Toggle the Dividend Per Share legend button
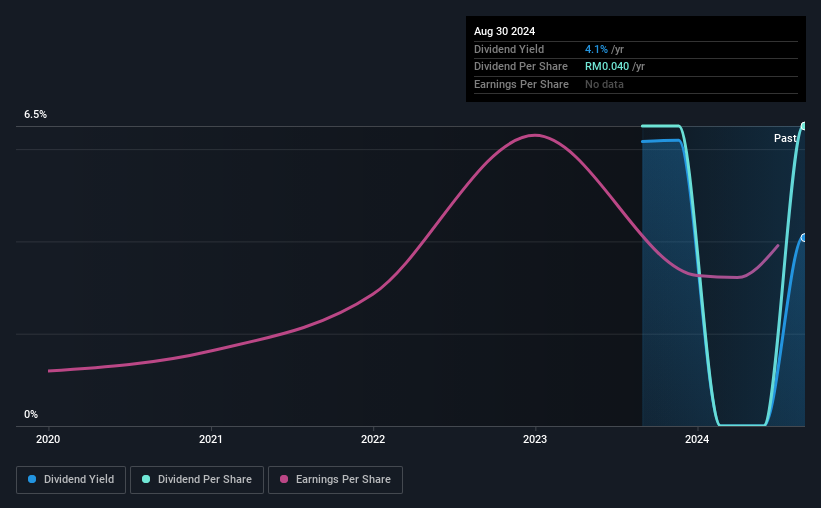Screen dimensions: 821x508 coord(197,479)
